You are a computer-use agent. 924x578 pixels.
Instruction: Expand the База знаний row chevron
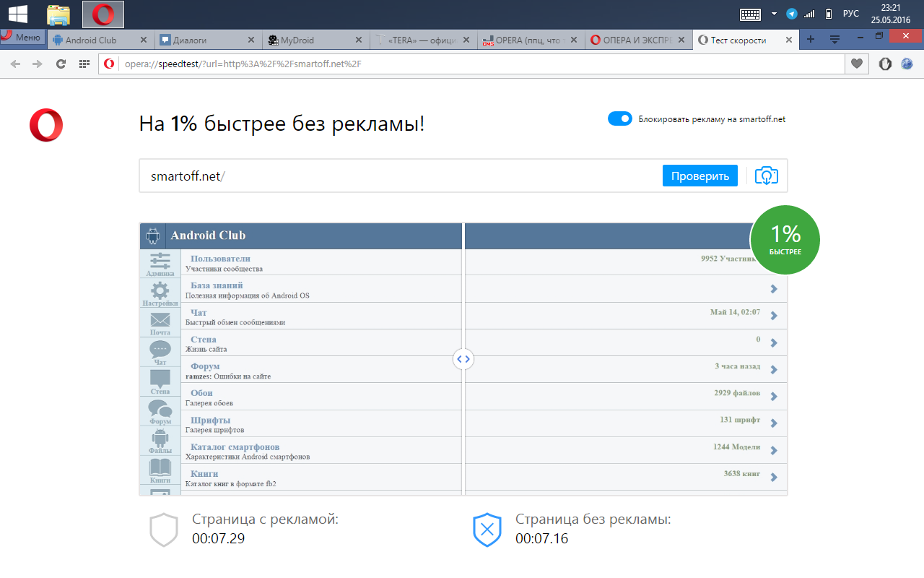(773, 289)
